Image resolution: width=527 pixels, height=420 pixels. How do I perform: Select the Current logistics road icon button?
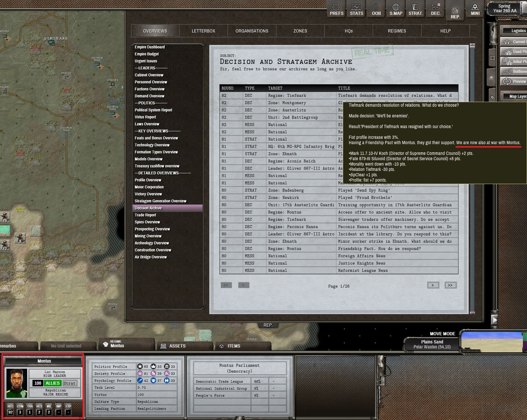tap(514, 42)
